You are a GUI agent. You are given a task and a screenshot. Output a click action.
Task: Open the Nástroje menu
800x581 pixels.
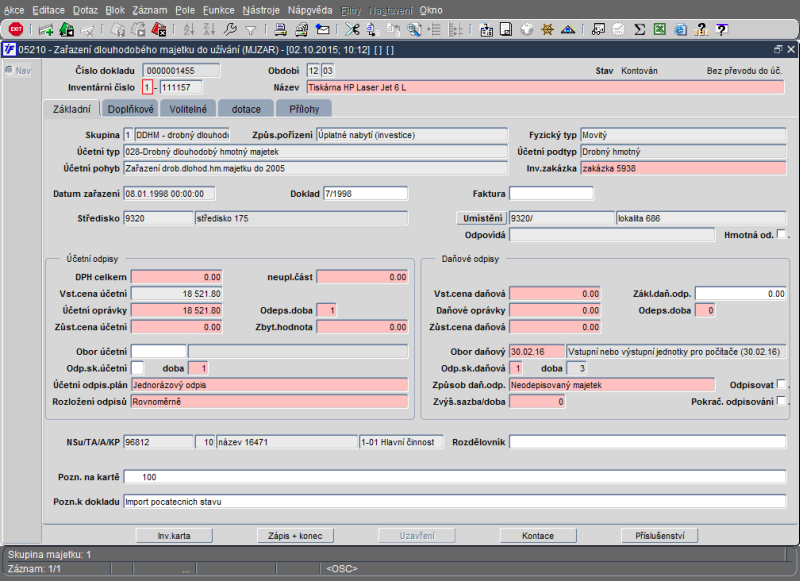pos(263,9)
